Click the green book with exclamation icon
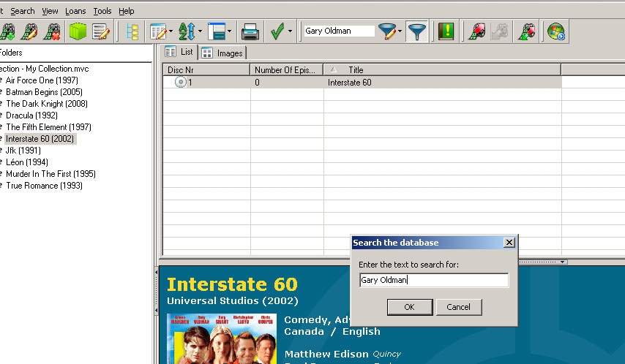The height and width of the screenshot is (364, 625). (446, 31)
